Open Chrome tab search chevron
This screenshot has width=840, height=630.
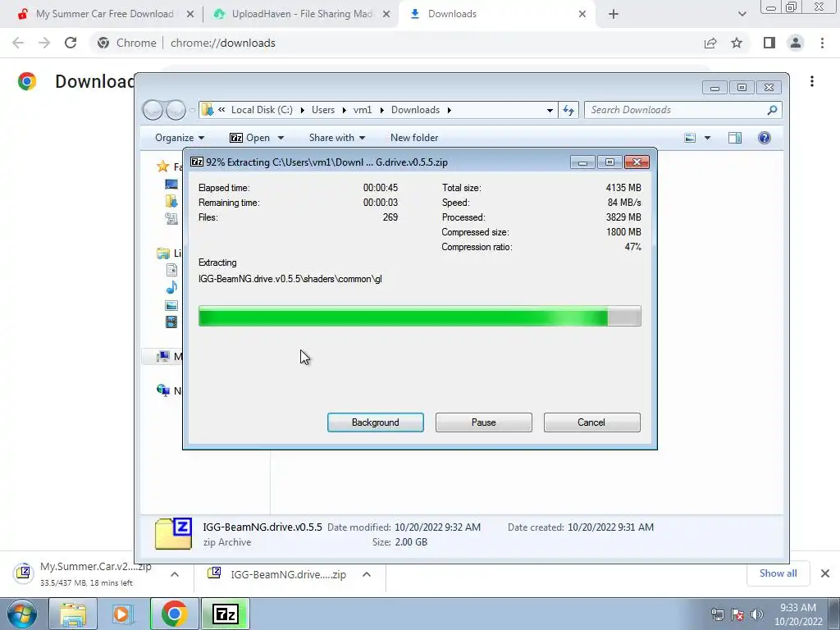click(742, 15)
